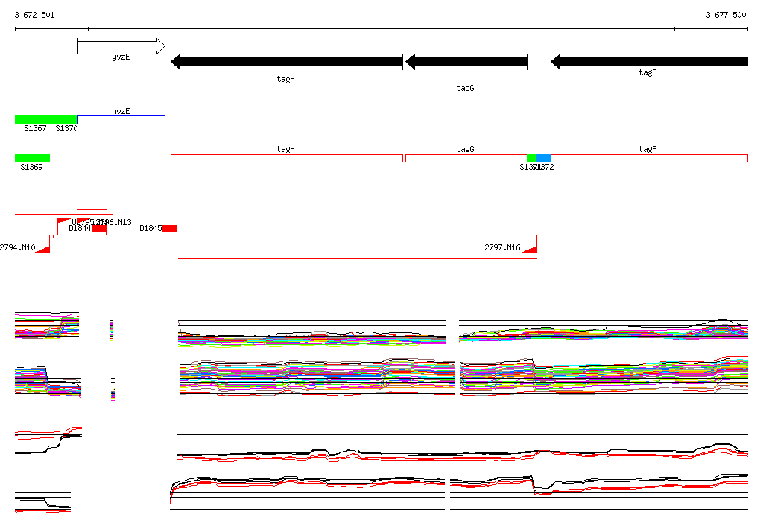763x532 pixels.
Task: Select the red-outlined tagH segment box
Action: pyautogui.click(x=287, y=158)
